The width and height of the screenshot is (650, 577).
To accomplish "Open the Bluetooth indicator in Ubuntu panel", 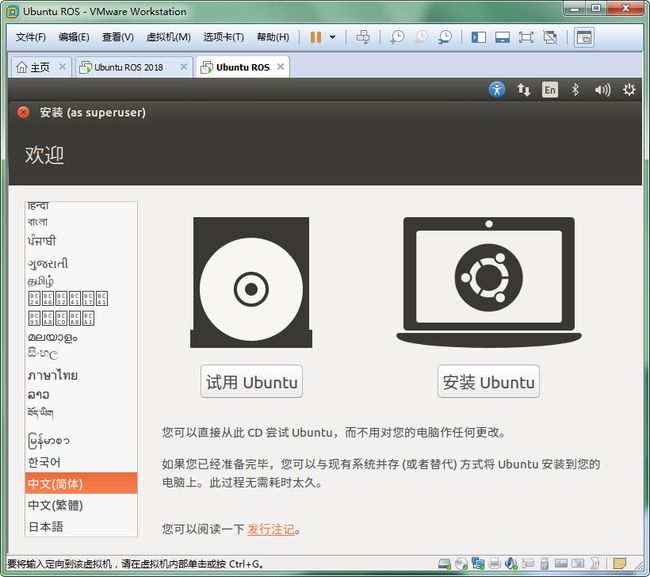I will pos(575,90).
